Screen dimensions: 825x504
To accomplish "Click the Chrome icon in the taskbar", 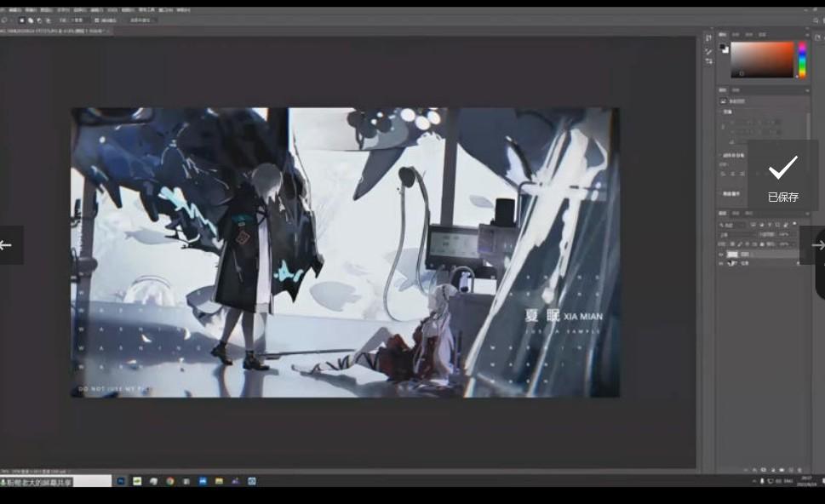I will click(170, 481).
